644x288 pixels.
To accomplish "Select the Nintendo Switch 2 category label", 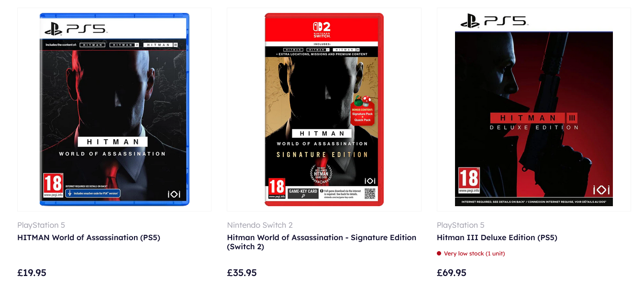I will click(x=260, y=225).
